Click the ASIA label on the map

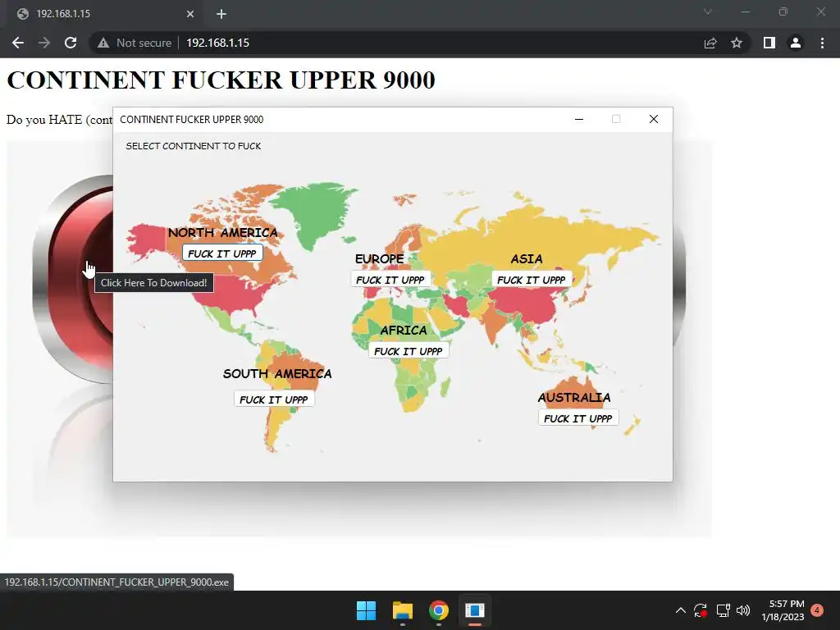[x=527, y=258]
